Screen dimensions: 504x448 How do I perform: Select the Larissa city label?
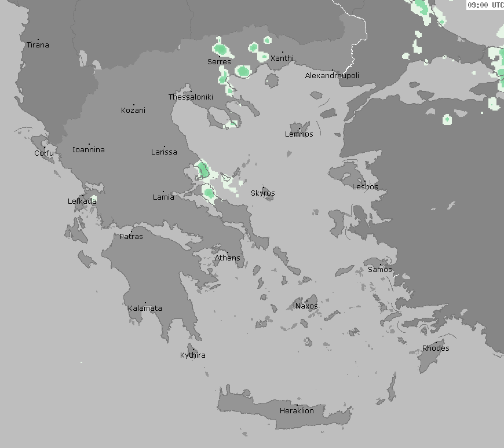(164, 152)
